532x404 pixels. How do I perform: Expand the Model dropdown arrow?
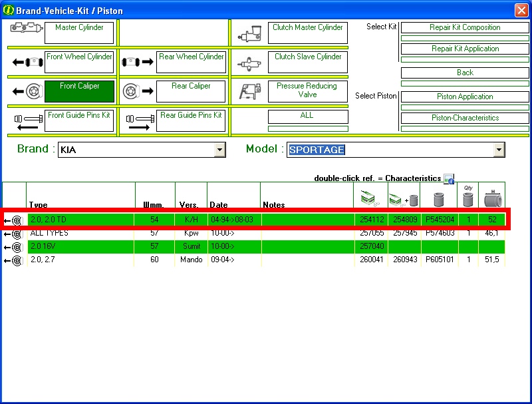coord(499,150)
